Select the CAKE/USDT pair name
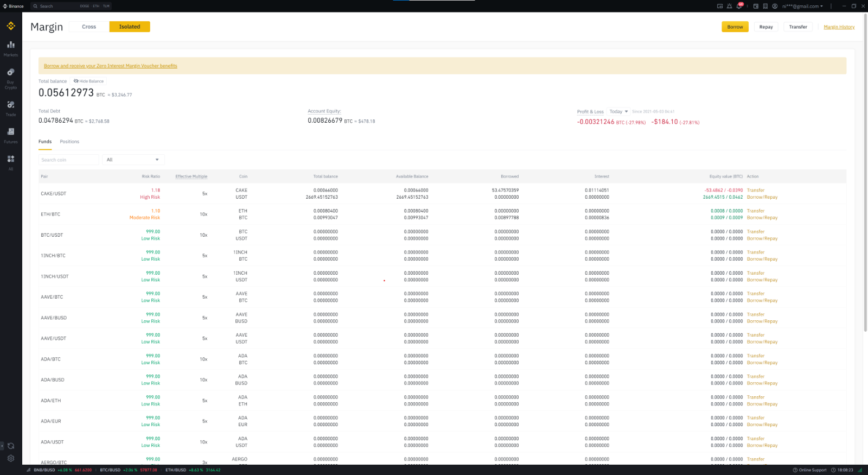Image resolution: width=868 pixels, height=475 pixels. click(53, 194)
